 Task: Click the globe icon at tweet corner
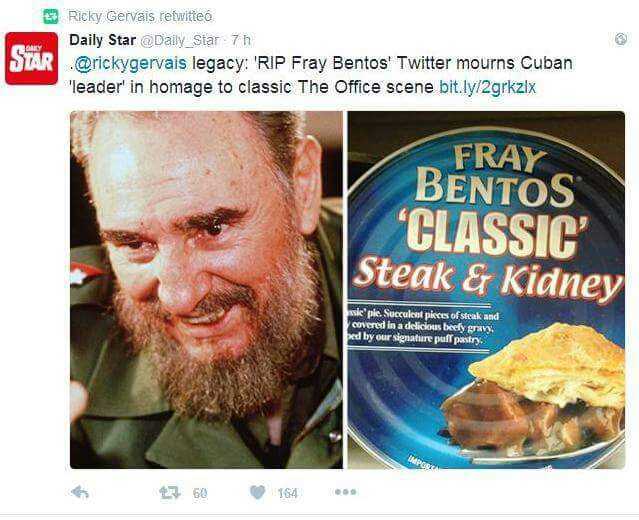pyautogui.click(x=621, y=39)
